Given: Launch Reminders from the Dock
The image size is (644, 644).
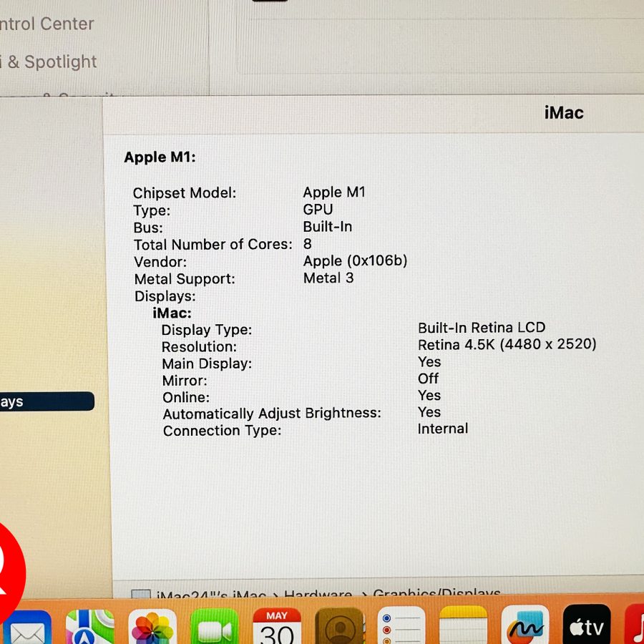Looking at the screenshot, I should 401,625.
